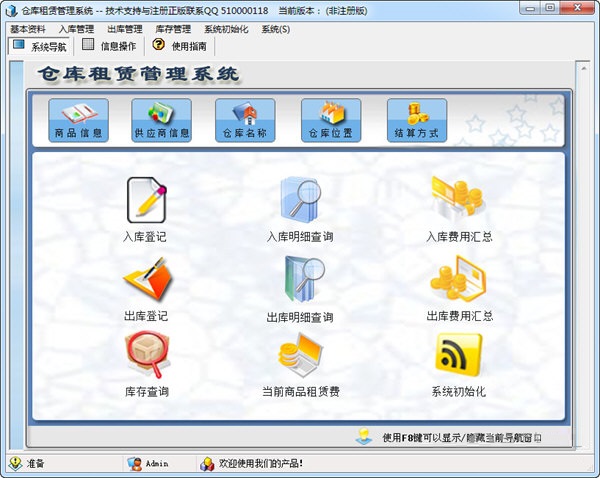Launch 出库登记 outbound registration icon
Viewport: 600px width, 478px height.
tap(147, 279)
